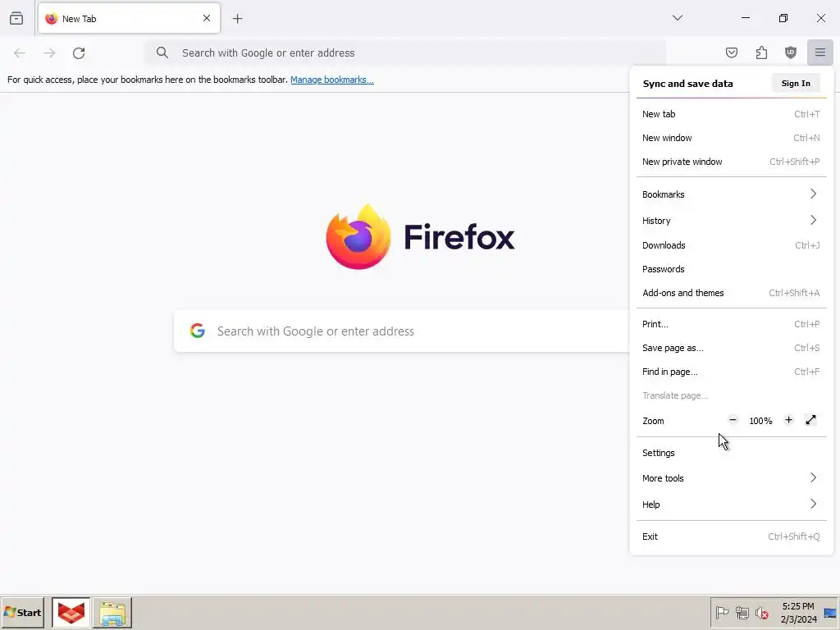Open Settings from the menu

pos(731,453)
